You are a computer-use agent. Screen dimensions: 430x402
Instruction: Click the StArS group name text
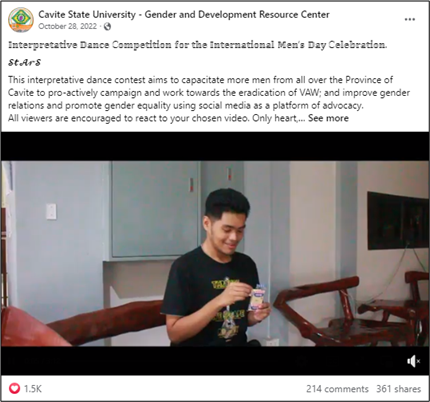[25, 63]
